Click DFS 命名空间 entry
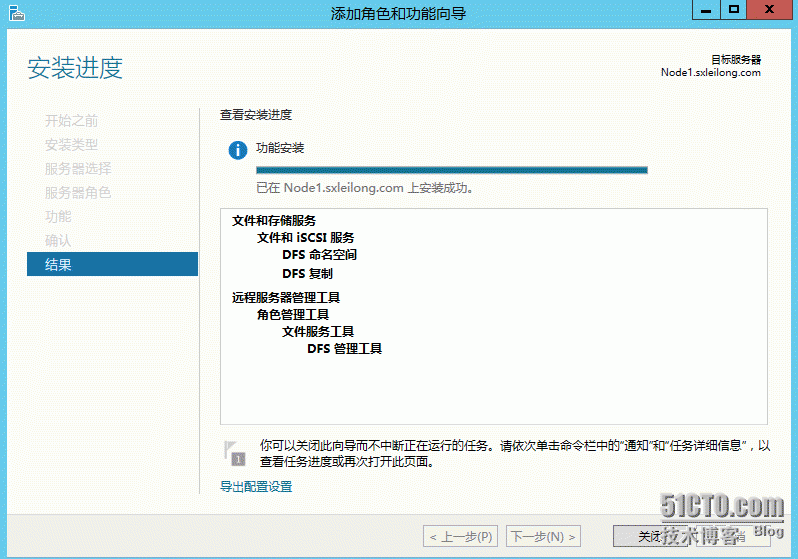This screenshot has height=559, width=798. (x=320, y=255)
